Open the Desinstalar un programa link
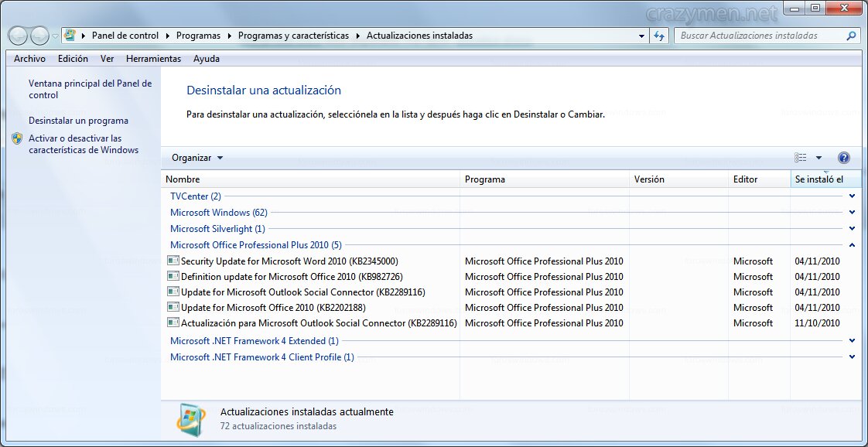Viewport: 868px width, 447px height. (x=79, y=121)
